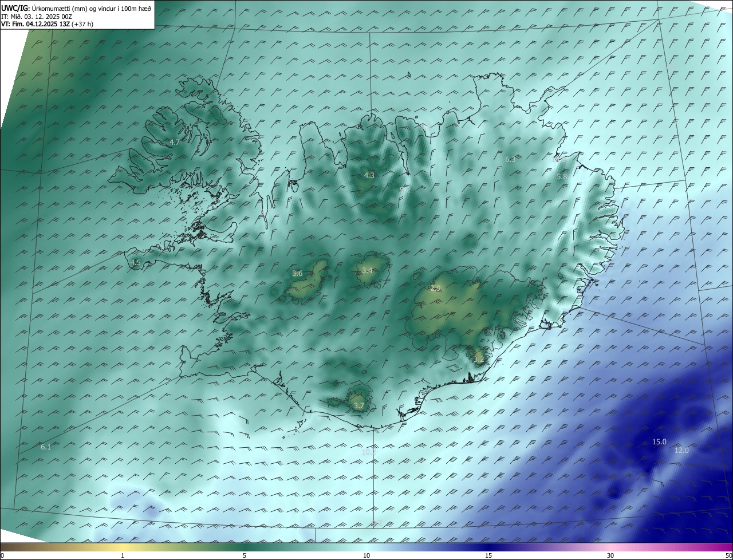Click the 5.8 value near the east coast
This screenshot has width=733, height=560.
(x=562, y=177)
